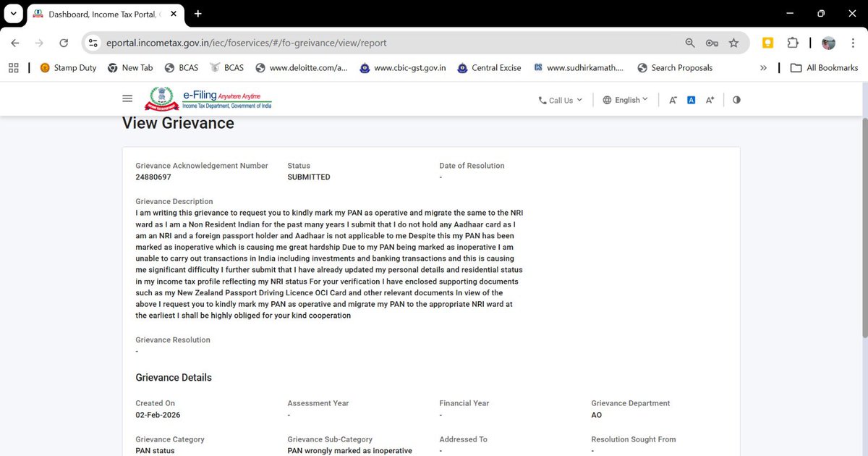The width and height of the screenshot is (868, 456).
Task: Open the Stamp Duty bookmark
Action: coord(67,67)
